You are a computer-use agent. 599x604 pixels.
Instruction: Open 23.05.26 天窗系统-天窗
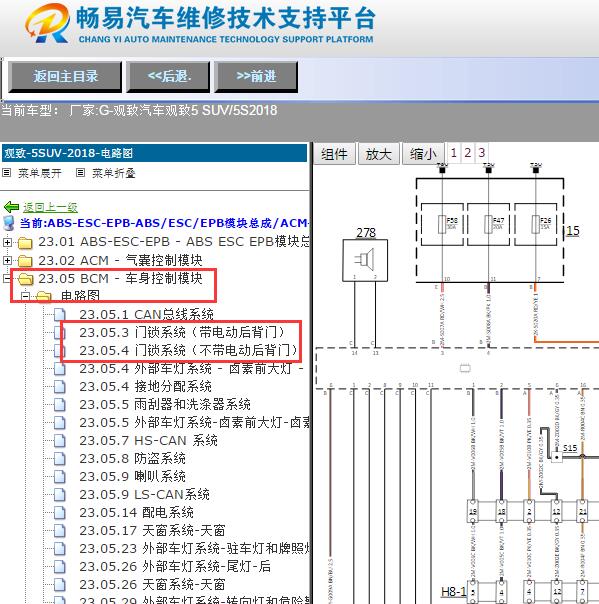pos(152,584)
